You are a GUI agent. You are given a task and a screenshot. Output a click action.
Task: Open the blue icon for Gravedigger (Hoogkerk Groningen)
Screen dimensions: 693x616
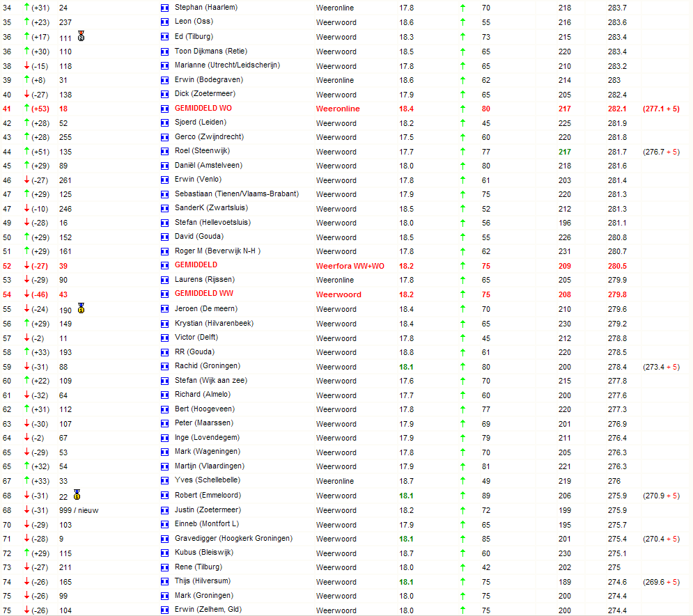pyautogui.click(x=164, y=539)
